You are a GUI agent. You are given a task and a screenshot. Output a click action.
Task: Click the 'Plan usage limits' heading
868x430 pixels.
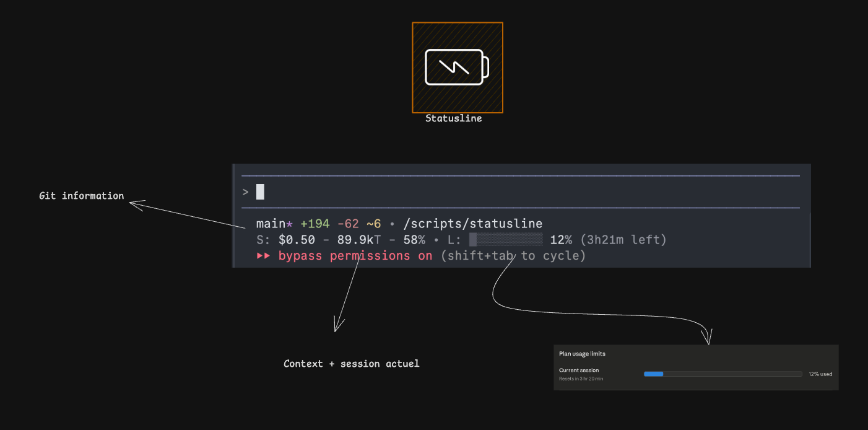click(582, 354)
